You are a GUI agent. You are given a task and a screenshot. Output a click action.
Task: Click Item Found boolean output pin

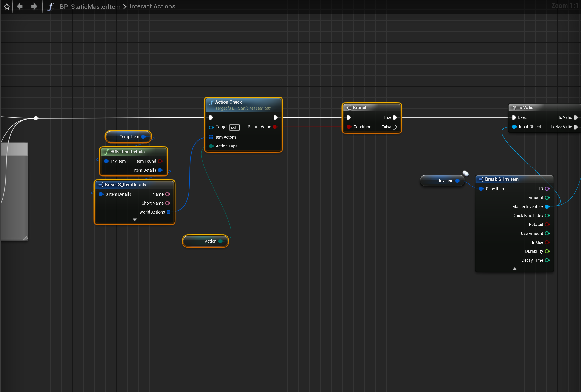(160, 161)
